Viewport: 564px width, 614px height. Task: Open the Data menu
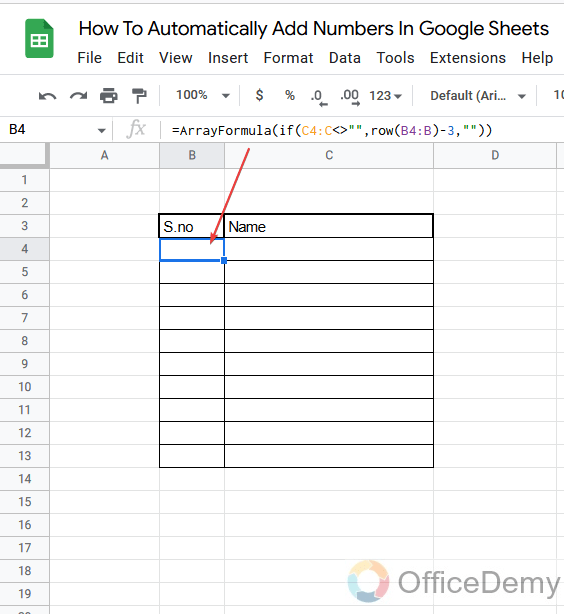click(x=345, y=58)
